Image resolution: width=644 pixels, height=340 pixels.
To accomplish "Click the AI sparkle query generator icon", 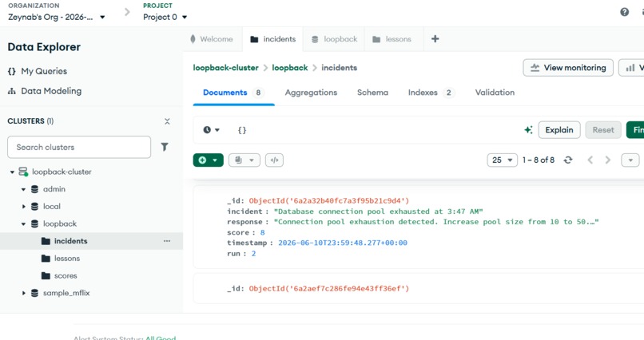I will click(x=528, y=129).
